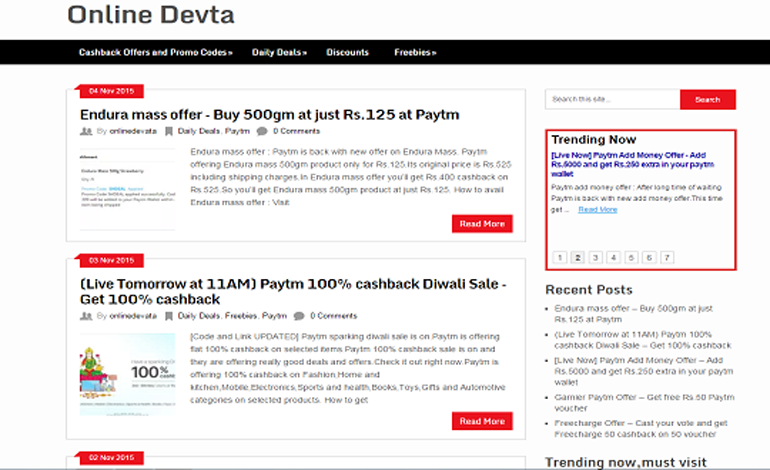Viewport: 770px width, 470px height.
Task: Open the Diwali Sale 100% thumbnail
Action: 128,374
